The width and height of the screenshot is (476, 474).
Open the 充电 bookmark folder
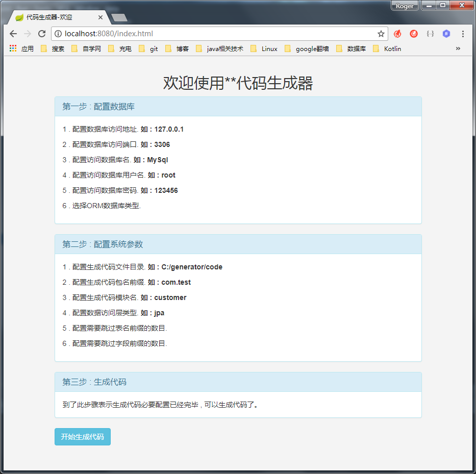pyautogui.click(x=120, y=48)
